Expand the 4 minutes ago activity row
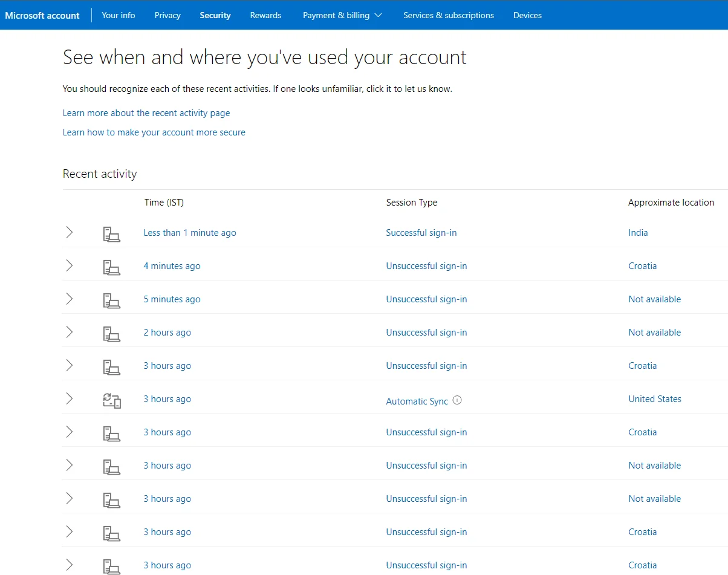Viewport: 728px width, 575px height. click(69, 265)
